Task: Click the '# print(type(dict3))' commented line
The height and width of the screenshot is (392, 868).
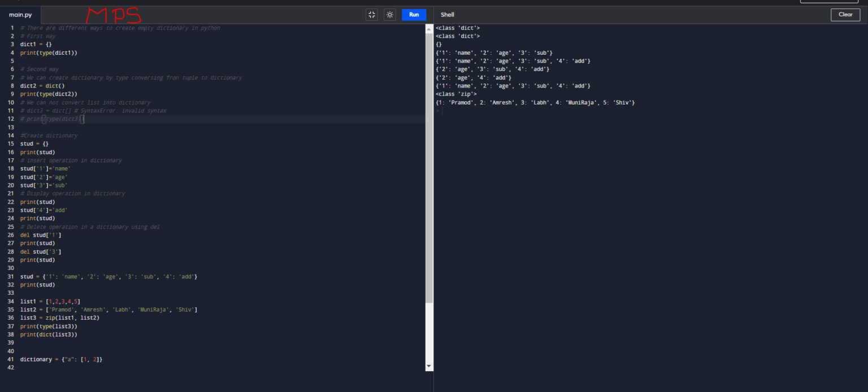Action: point(52,119)
